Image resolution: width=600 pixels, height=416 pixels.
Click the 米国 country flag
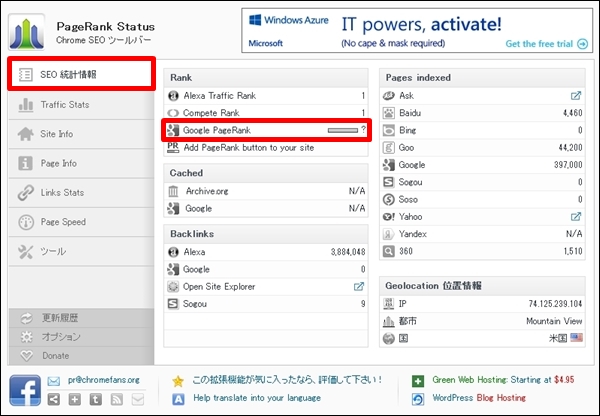[576, 338]
